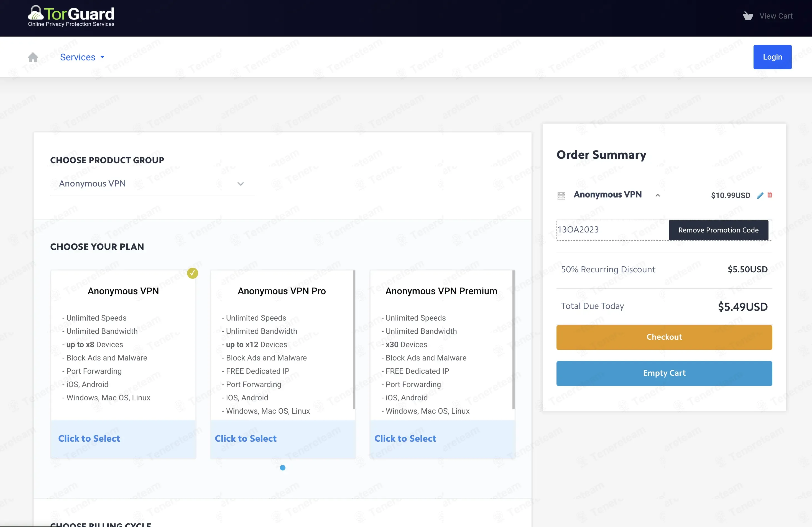Click the Order Summary heading
The width and height of the screenshot is (812, 527).
click(x=601, y=155)
